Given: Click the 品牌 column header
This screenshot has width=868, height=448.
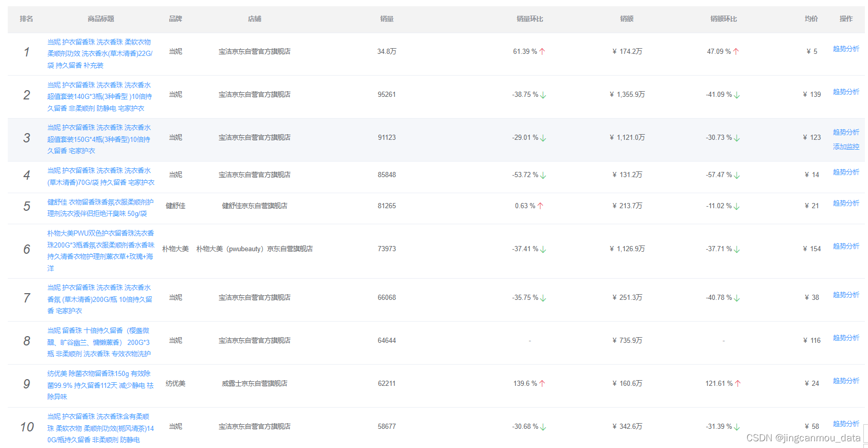Looking at the screenshot, I should (x=175, y=19).
